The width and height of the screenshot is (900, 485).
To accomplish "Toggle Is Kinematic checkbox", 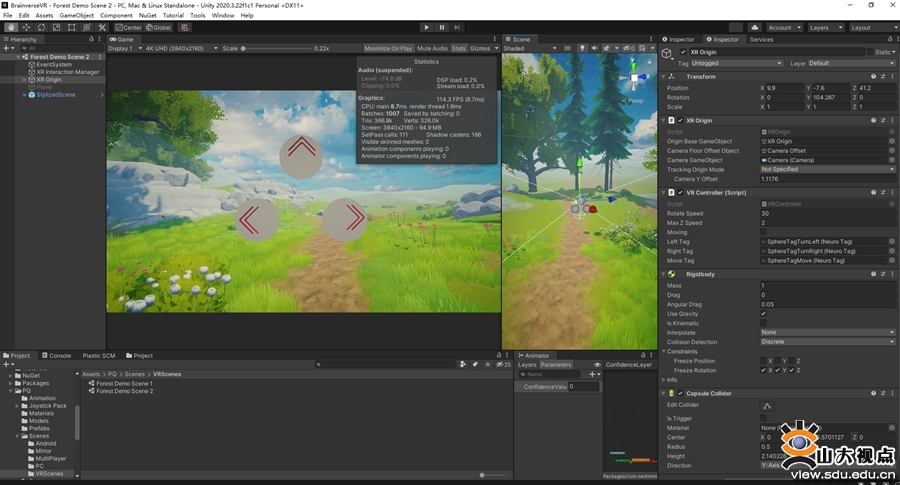I will 763,323.
